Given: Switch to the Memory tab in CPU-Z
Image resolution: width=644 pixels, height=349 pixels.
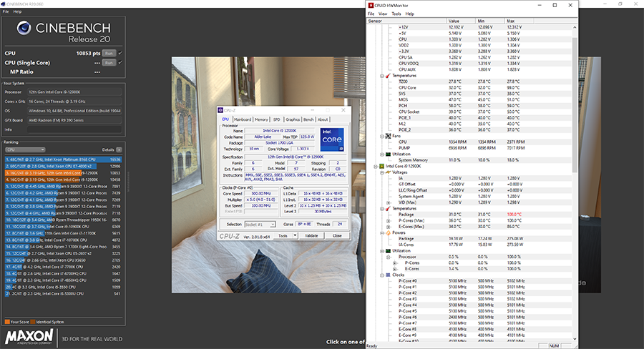Looking at the screenshot, I should click(x=261, y=119).
